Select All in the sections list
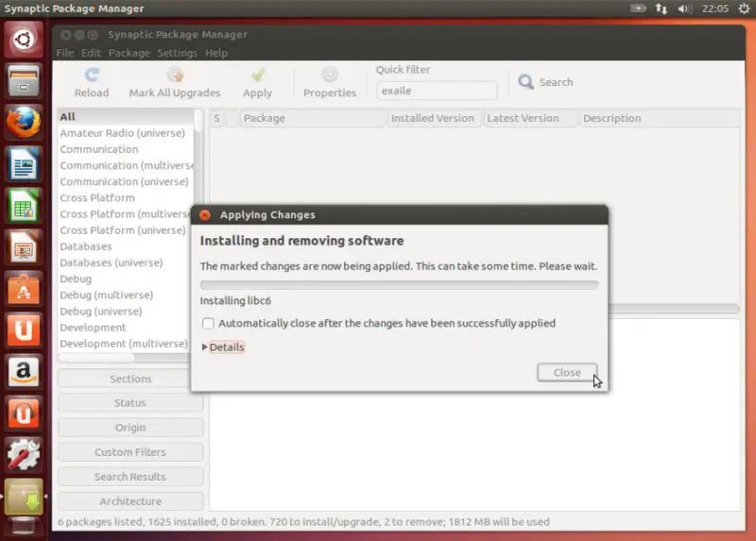The image size is (756, 541). click(126, 116)
